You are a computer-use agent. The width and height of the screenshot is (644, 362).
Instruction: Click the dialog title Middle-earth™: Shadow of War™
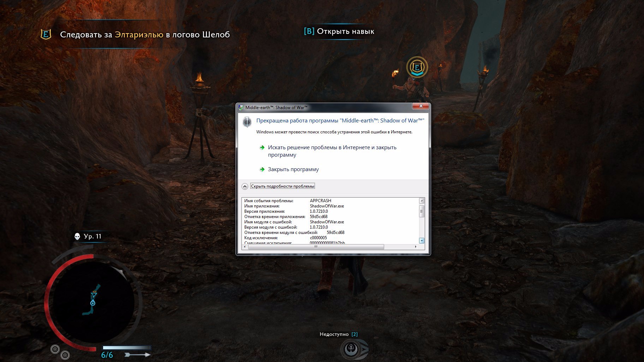pyautogui.click(x=276, y=108)
